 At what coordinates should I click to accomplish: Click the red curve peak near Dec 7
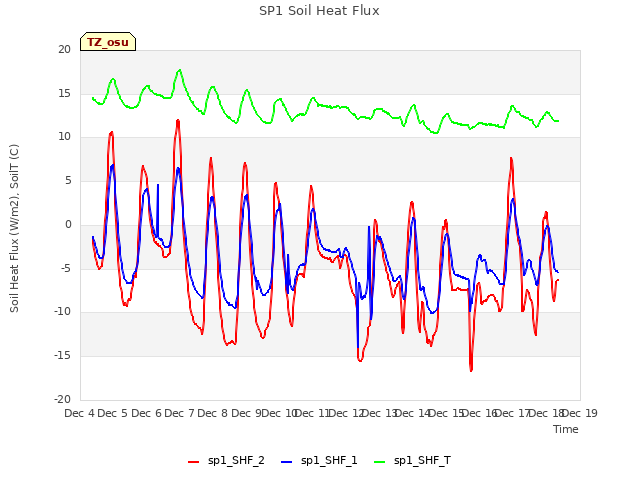pyautogui.click(x=178, y=120)
